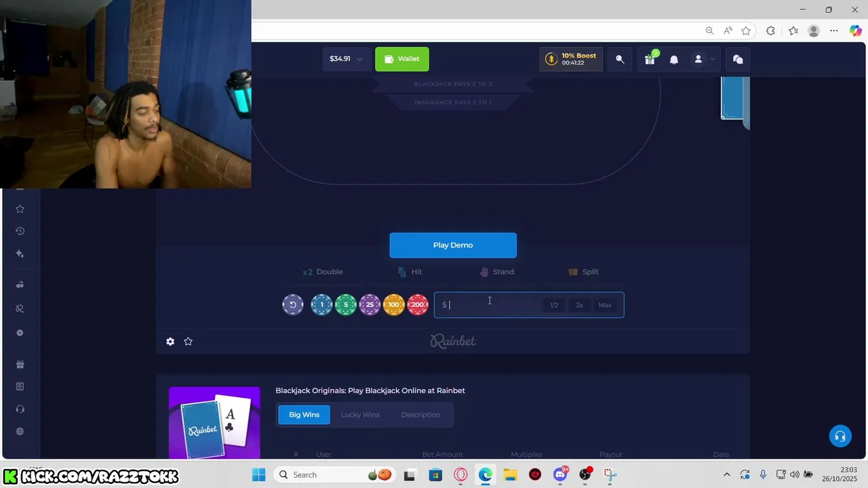Click the Hit action button
The height and width of the screenshot is (488, 868).
[x=410, y=272]
